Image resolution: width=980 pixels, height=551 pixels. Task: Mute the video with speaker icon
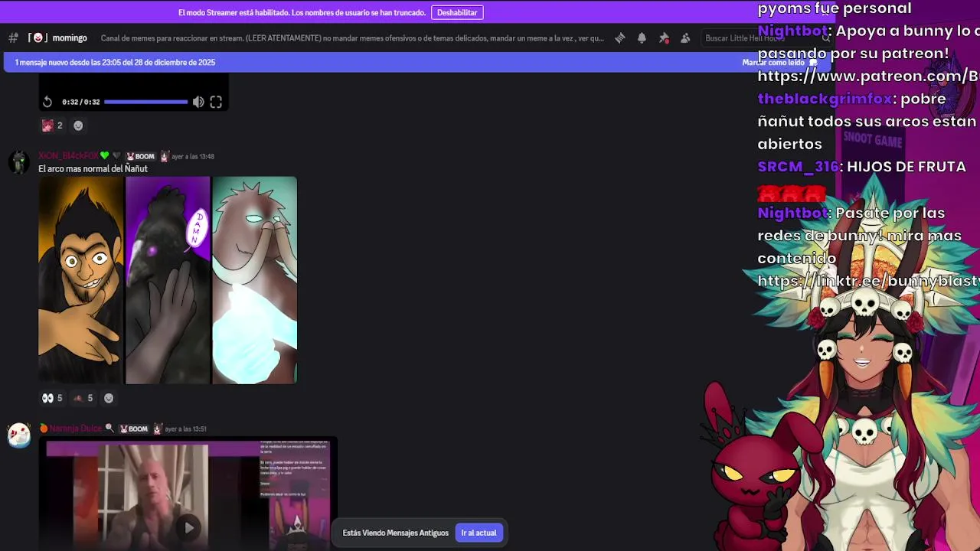(198, 102)
